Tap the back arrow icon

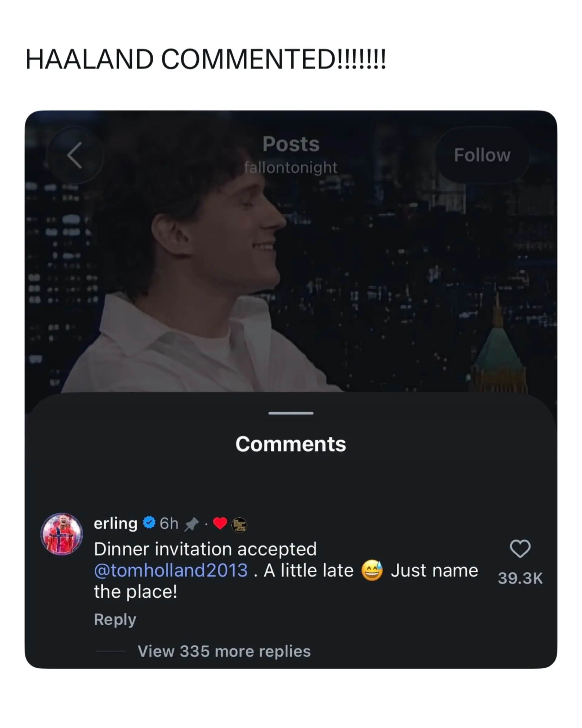coord(75,155)
